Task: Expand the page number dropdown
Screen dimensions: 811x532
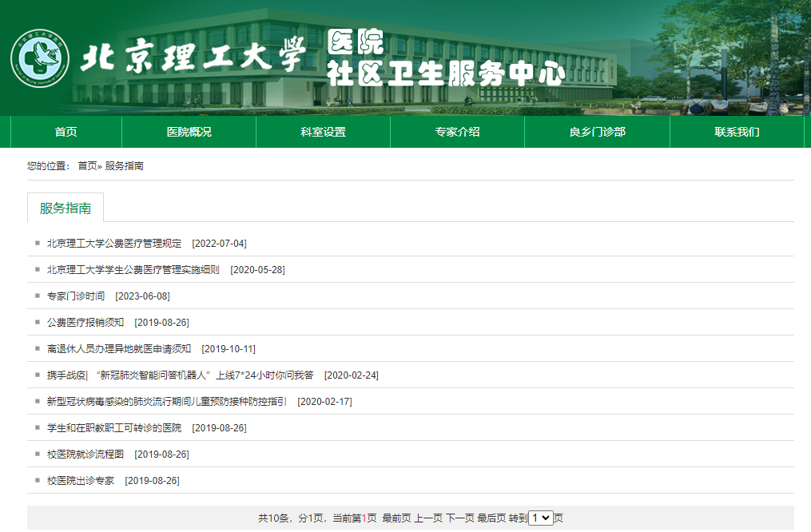Action: (x=541, y=518)
